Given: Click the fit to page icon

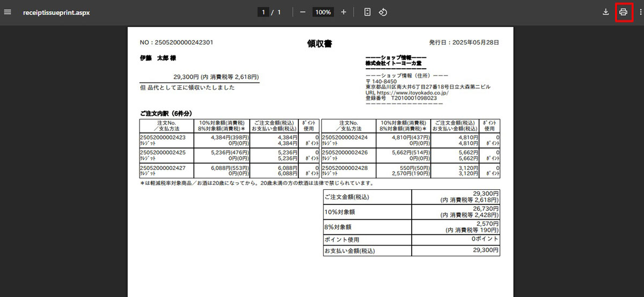Looking at the screenshot, I should pyautogui.click(x=368, y=12).
